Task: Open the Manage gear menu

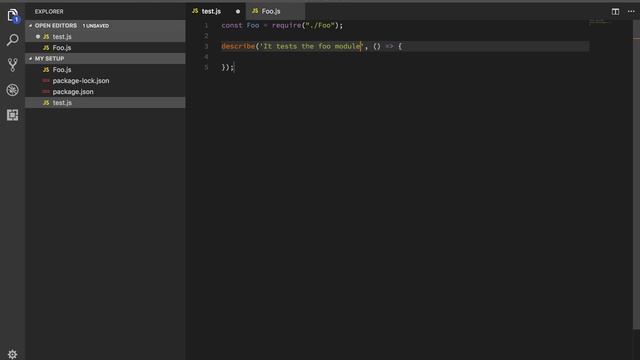Action: 12,354
